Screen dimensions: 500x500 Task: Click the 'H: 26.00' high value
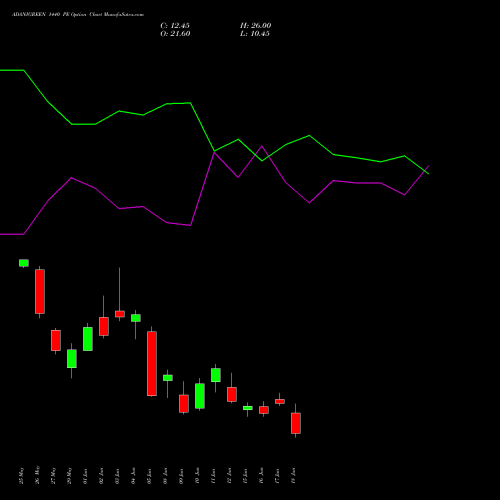pos(255,26)
